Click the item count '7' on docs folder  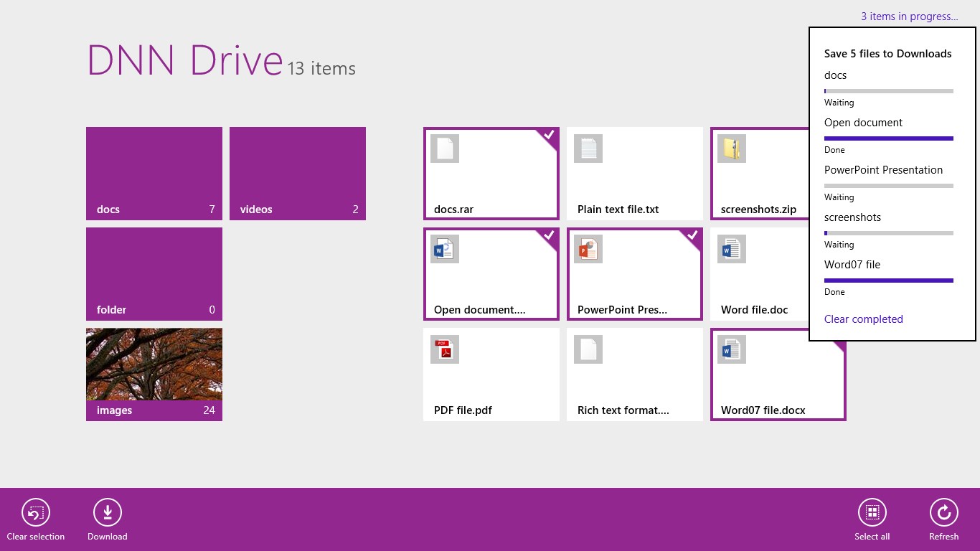[212, 209]
